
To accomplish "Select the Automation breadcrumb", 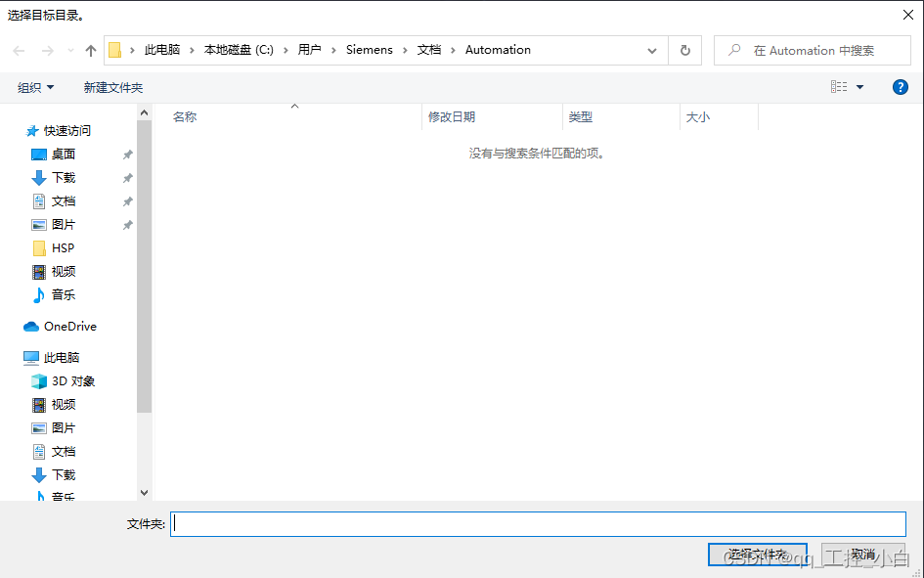I will tap(498, 50).
